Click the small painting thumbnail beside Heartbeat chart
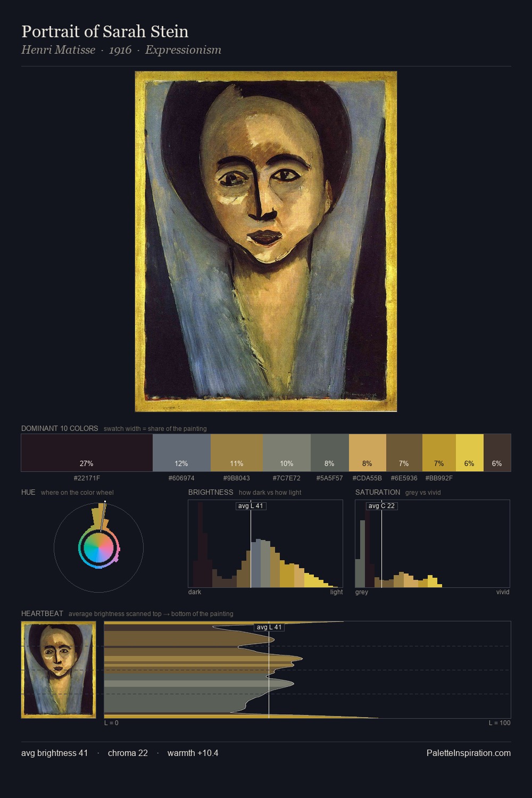 tap(59, 670)
